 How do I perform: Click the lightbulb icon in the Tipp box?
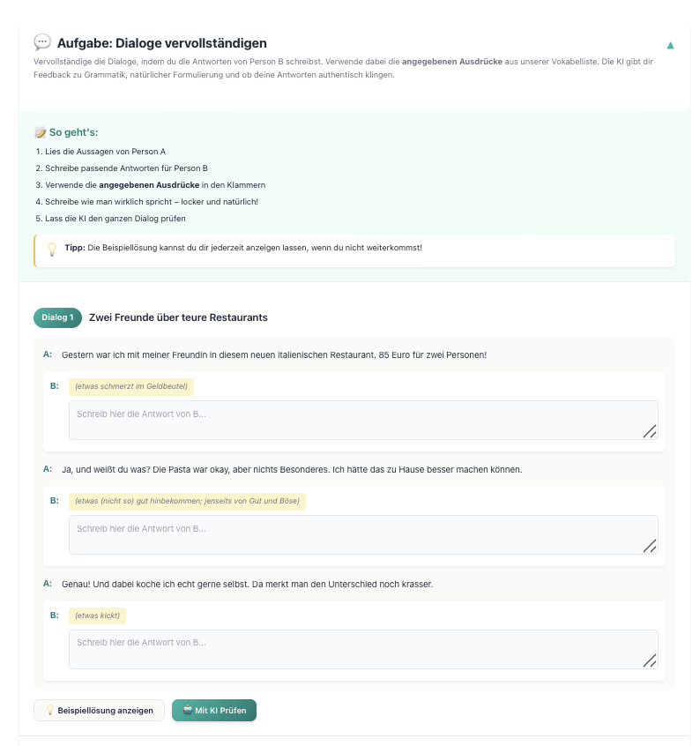point(52,249)
